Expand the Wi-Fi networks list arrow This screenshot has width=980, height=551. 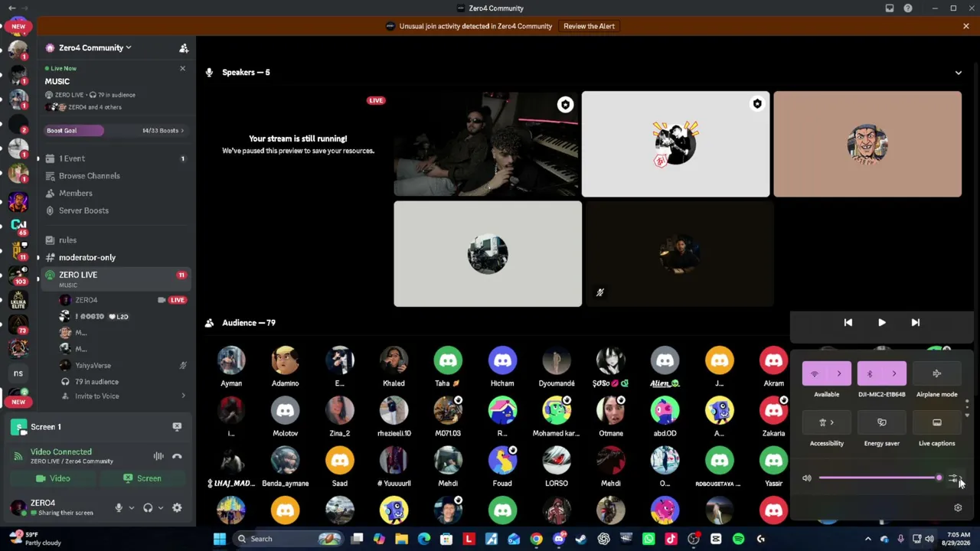[x=839, y=373]
